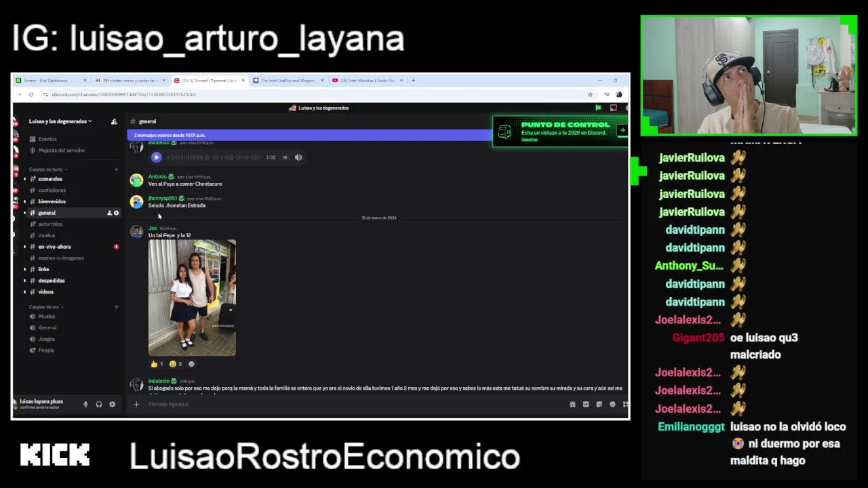Open the GIF picker icon
The image size is (868, 488).
coord(586,405)
